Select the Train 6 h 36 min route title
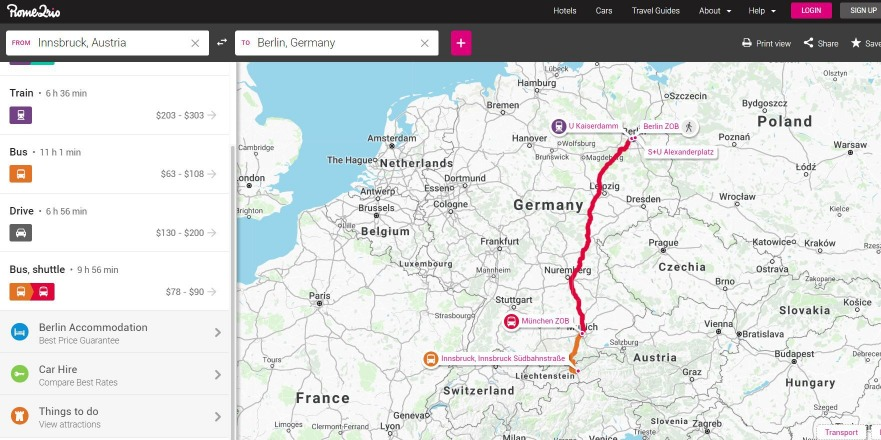The height and width of the screenshot is (440, 881). point(48,93)
